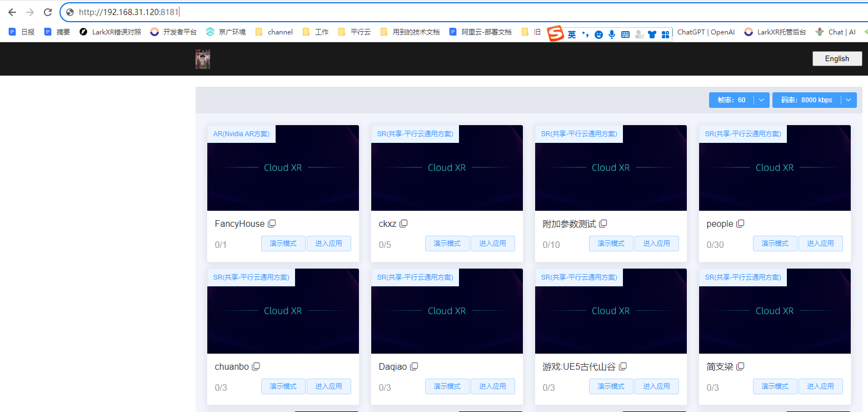Click the site logo image in header
Screen dimensions: 868x412
202,59
